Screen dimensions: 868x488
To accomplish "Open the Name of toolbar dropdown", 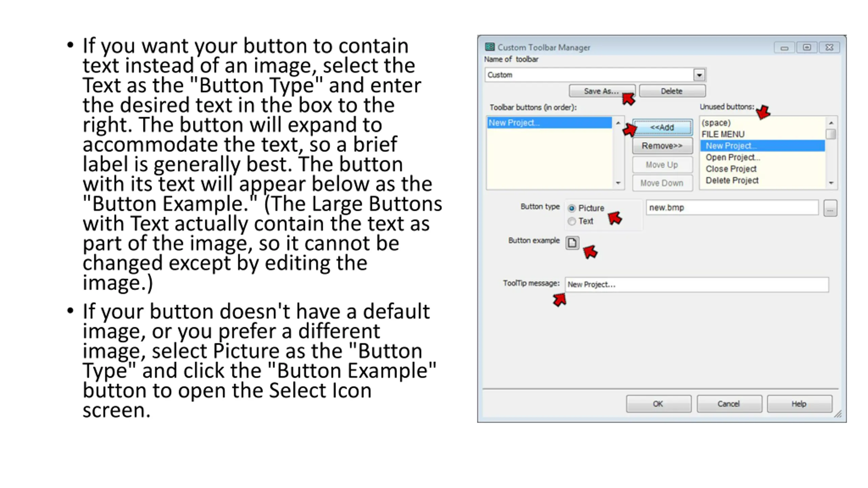I will point(699,75).
